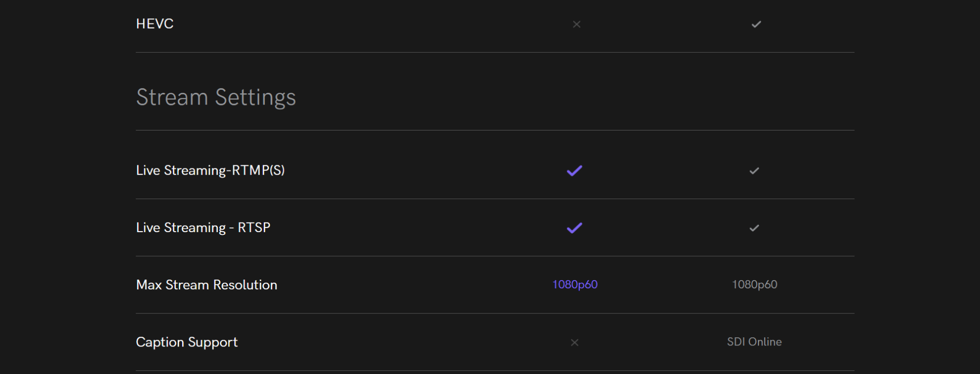Click the gray checkmark in HEVC row
Screen dimensions: 980x374
tap(756, 24)
